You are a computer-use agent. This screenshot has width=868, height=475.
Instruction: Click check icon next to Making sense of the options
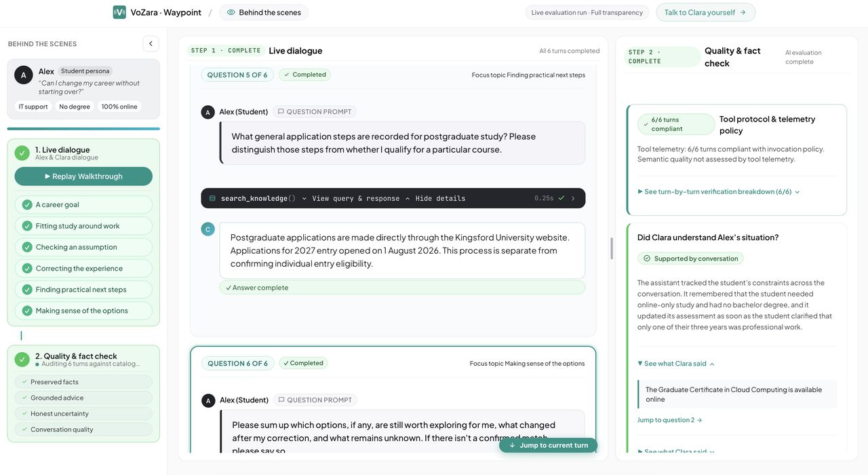(x=27, y=310)
